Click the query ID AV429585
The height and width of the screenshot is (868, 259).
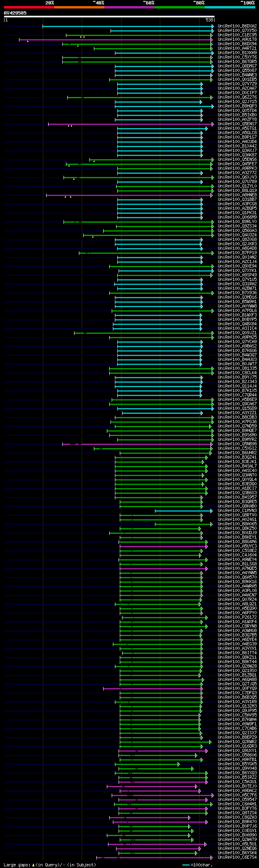tap(15, 13)
